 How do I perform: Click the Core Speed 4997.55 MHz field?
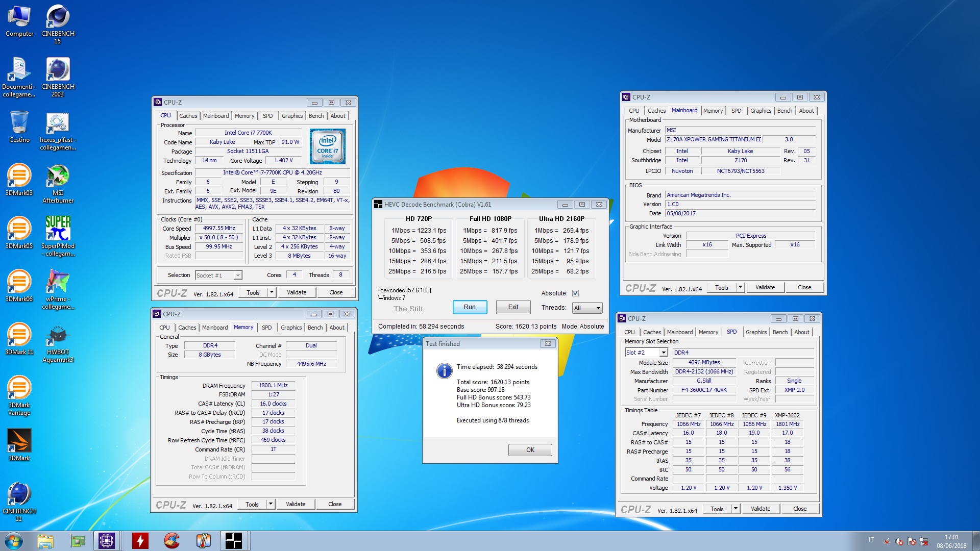219,228
